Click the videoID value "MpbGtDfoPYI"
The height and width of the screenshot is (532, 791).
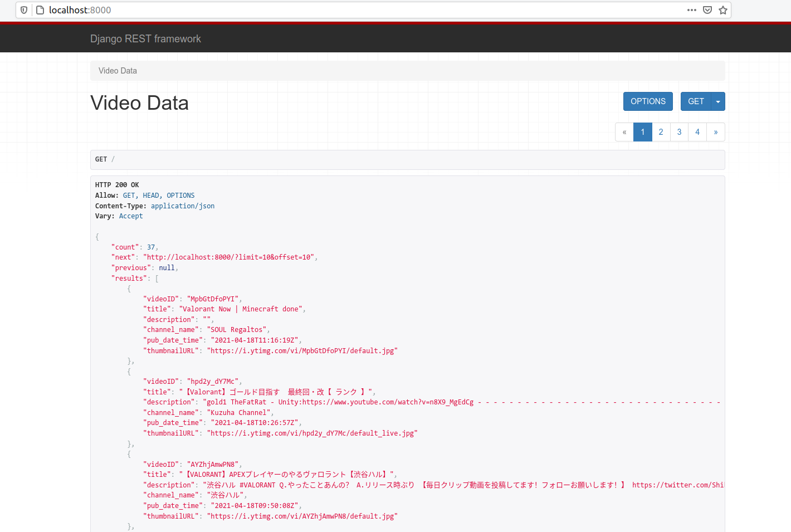pyautogui.click(x=213, y=299)
